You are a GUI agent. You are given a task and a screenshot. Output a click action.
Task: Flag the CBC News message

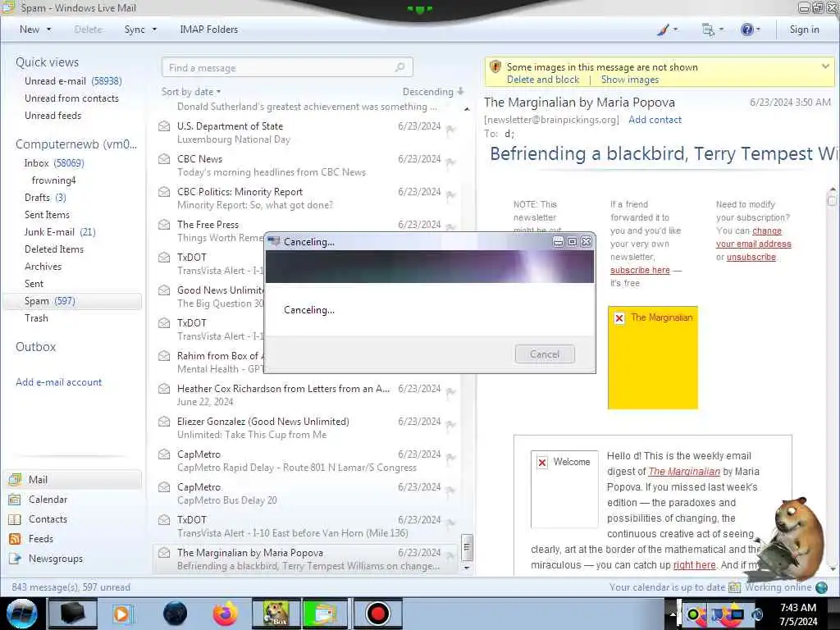point(451,162)
